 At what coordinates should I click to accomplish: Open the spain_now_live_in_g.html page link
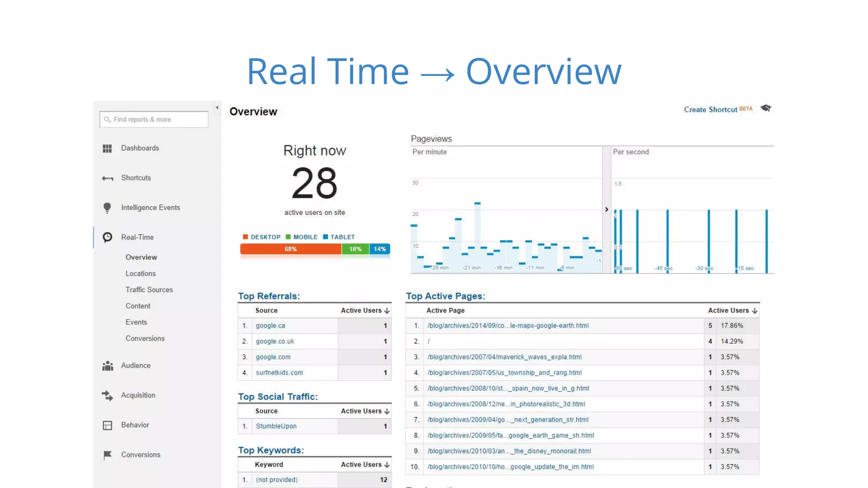tap(509, 388)
